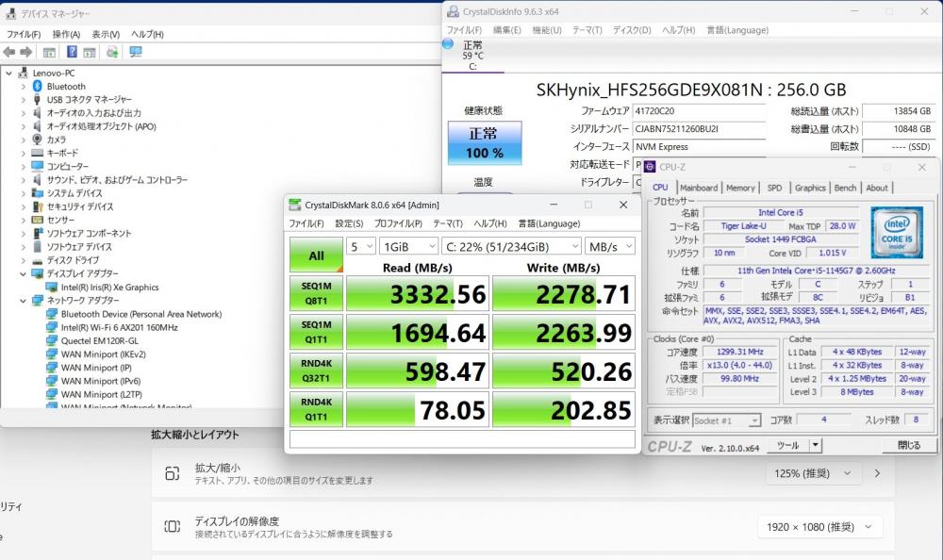Open the 125% (推奨) scale dropdown
Viewport: 943px width, 560px height.
tap(812, 473)
